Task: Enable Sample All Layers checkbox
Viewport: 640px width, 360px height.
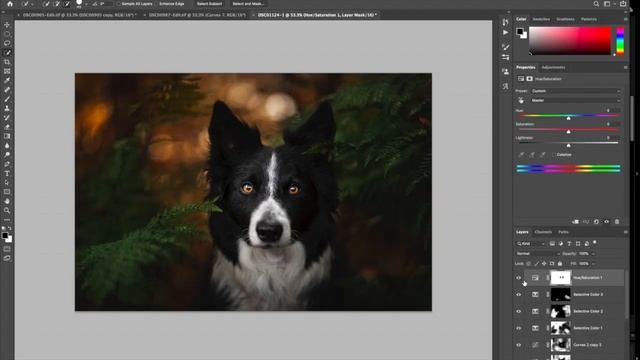Action: (x=119, y=4)
